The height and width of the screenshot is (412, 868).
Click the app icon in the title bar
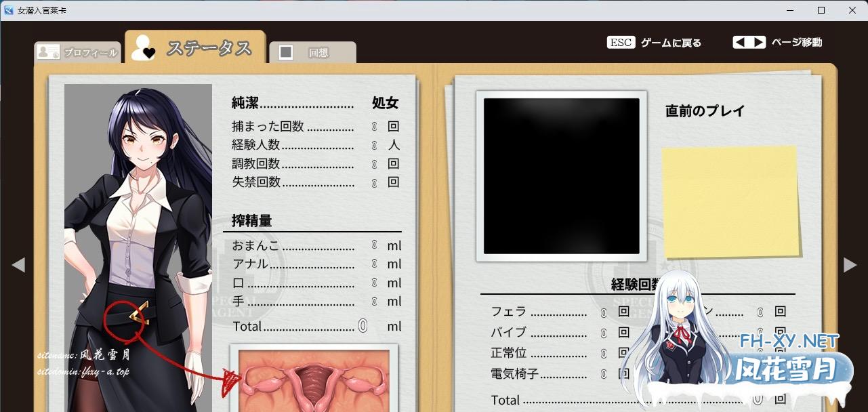[9, 10]
